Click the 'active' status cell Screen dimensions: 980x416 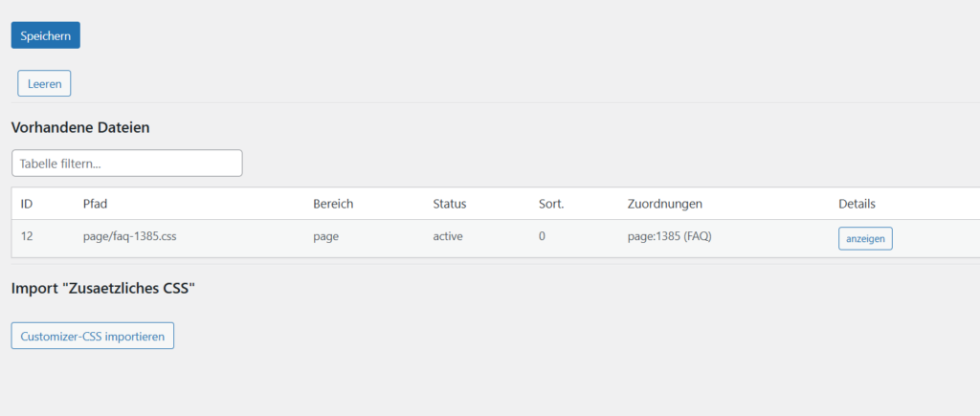(448, 237)
